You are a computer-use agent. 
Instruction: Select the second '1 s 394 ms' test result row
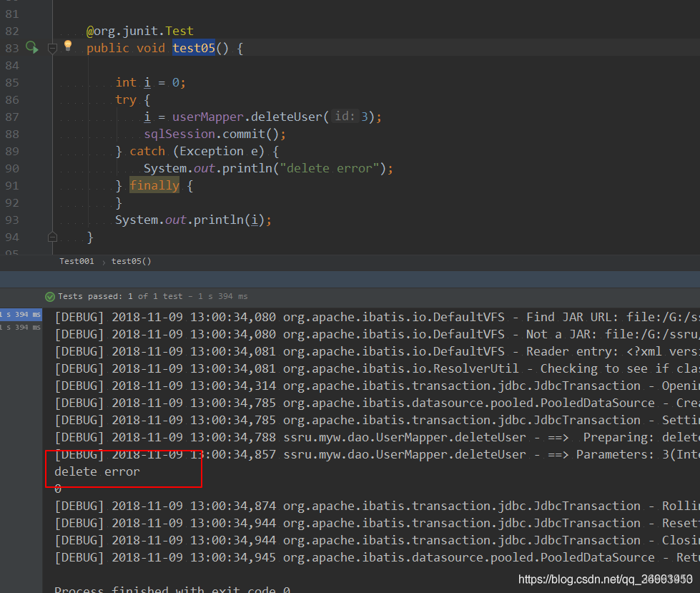tap(21, 328)
